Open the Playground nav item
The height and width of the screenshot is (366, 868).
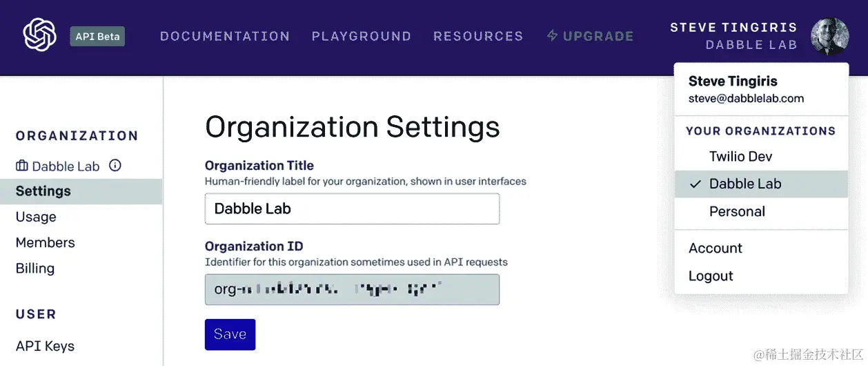[362, 36]
